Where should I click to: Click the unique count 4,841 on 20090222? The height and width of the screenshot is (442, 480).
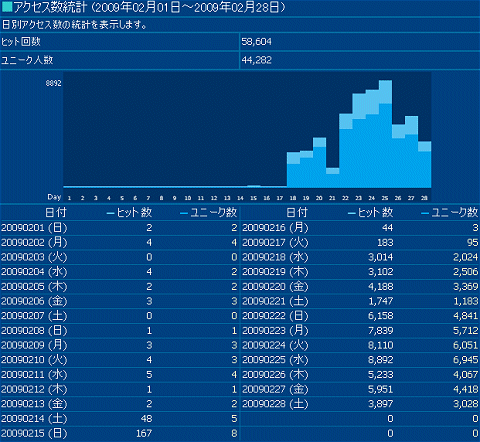(x=466, y=316)
